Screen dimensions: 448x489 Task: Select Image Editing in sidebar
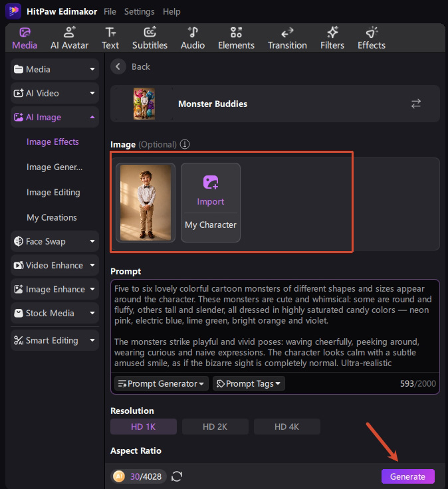pos(53,193)
